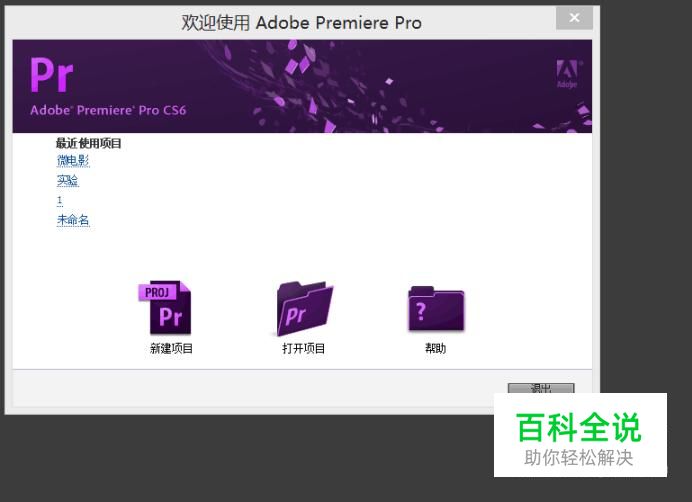Viewport: 692px width, 502px height.
Task: Click the 打开项目 text label
Action: [x=304, y=348]
